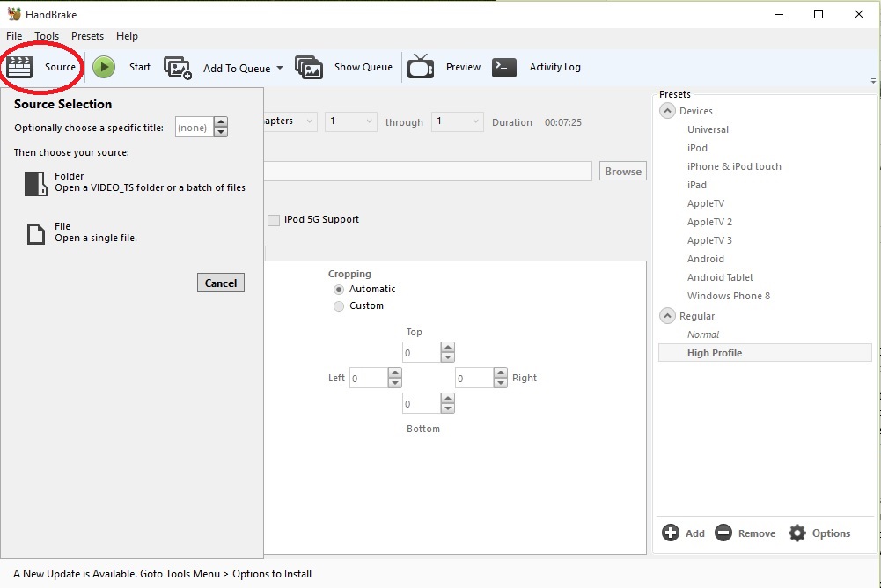Select the Universal preset
The width and height of the screenshot is (881, 588).
click(708, 129)
